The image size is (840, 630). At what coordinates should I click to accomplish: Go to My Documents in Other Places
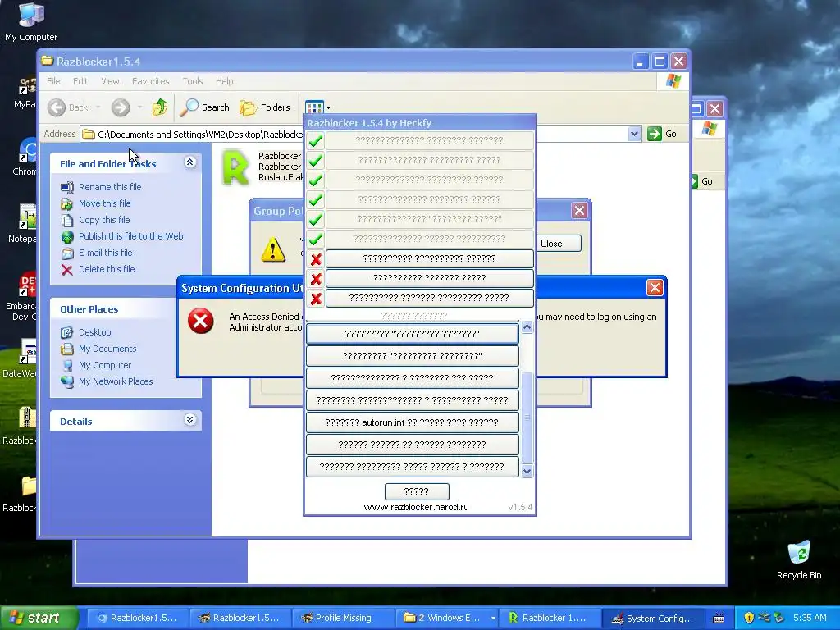pos(107,349)
